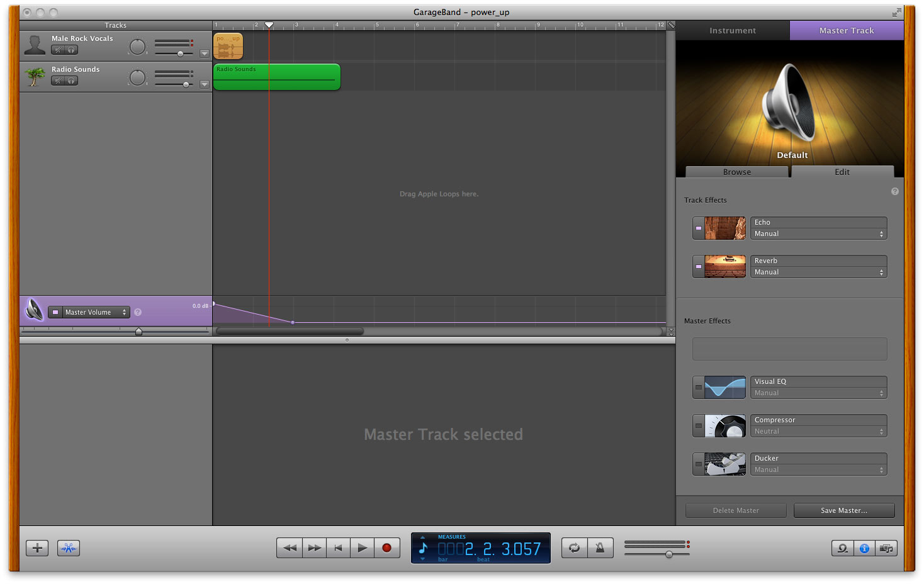Enable the Compressor effect
The height and width of the screenshot is (584, 924).
(x=699, y=426)
